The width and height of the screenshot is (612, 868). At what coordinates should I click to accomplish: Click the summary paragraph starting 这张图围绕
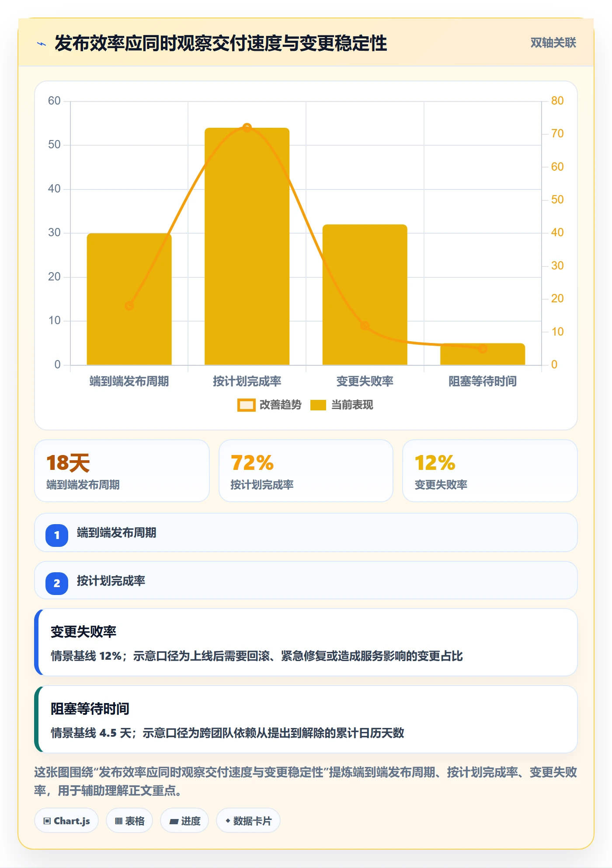(x=306, y=781)
